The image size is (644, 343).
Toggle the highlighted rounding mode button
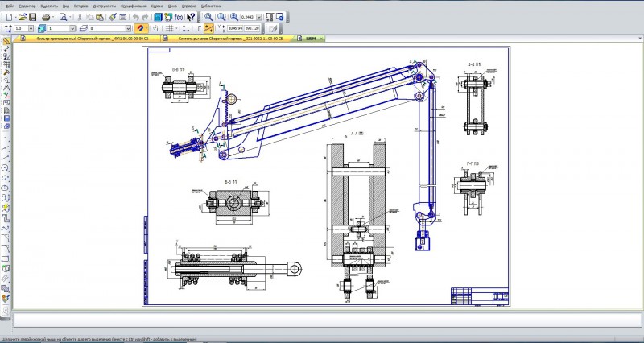pyautogui.click(x=209, y=28)
